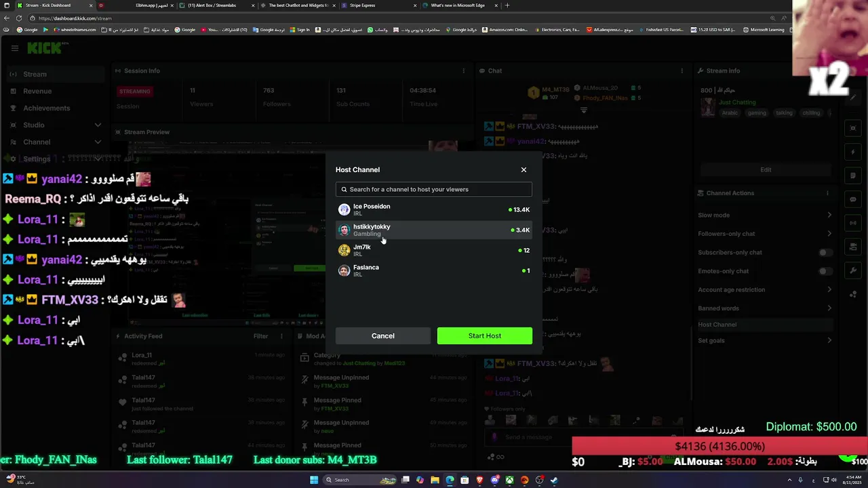Image resolution: width=868 pixels, height=488 pixels.
Task: Click the pencil edit icon in right toolbar
Action: coord(853,99)
